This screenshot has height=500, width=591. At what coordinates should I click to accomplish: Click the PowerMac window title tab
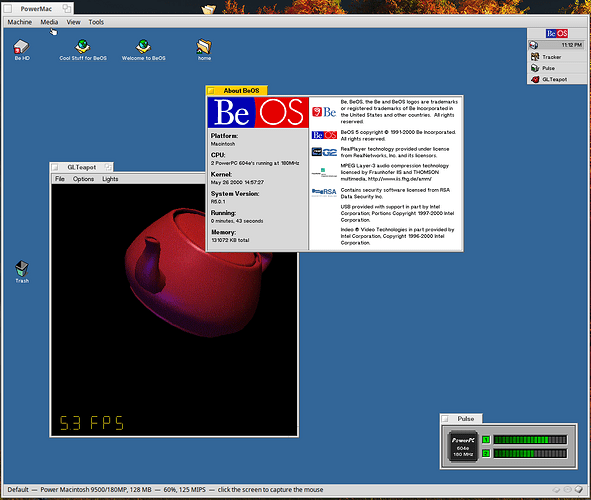pos(36,8)
